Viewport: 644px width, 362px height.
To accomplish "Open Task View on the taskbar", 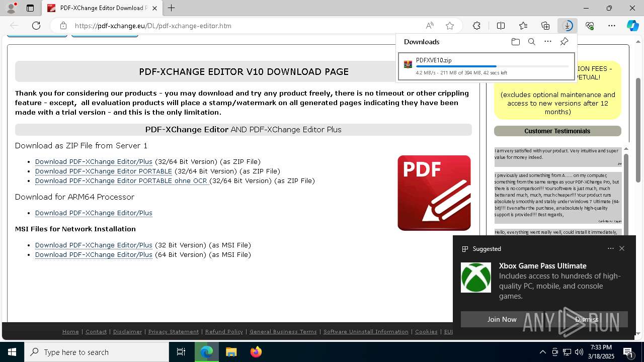I will coord(181,352).
